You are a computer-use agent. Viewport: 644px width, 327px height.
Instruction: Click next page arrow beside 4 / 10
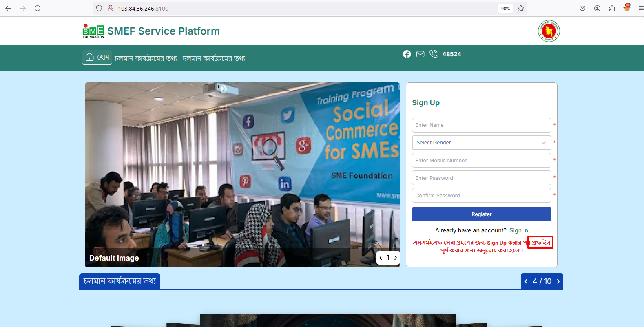[x=558, y=281]
